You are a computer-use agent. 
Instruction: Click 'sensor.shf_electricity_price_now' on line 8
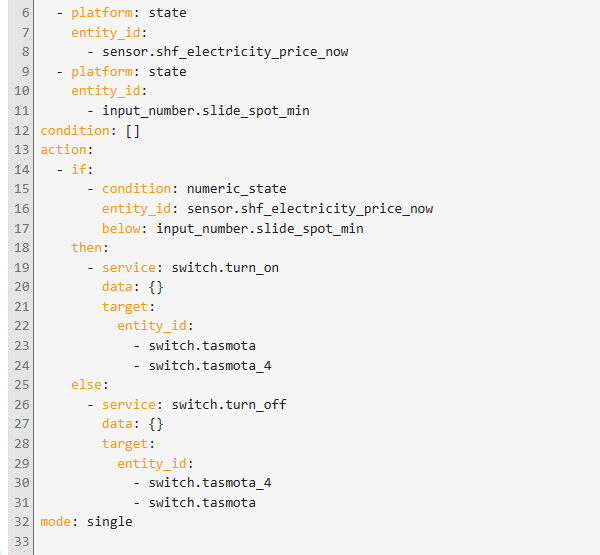tap(225, 52)
